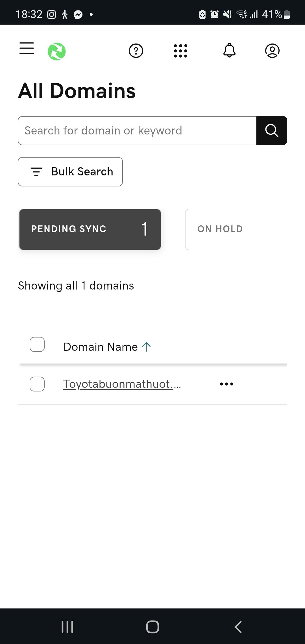305x644 pixels.
Task: Toggle Domain Name sort order arrow
Action: click(146, 347)
